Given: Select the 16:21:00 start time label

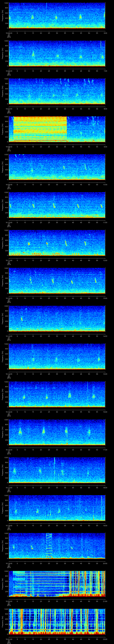Looking at the screenshot, I should [9, 639].
